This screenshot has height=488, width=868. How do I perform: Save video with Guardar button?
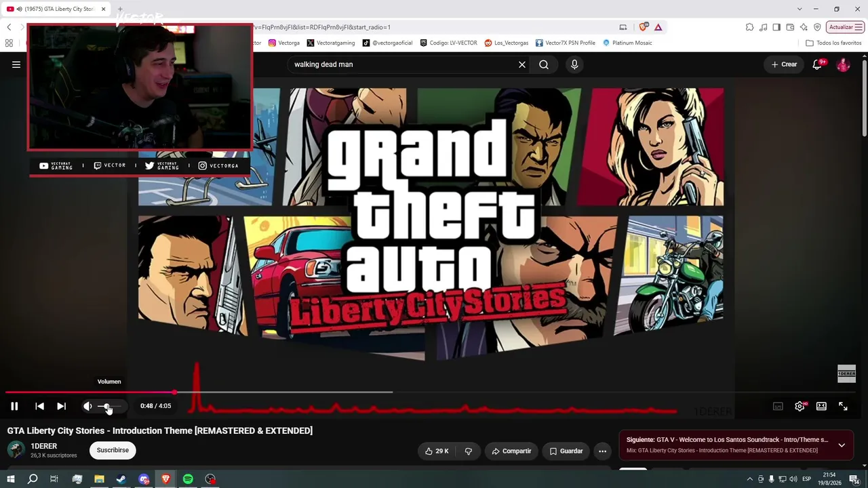[566, 451]
